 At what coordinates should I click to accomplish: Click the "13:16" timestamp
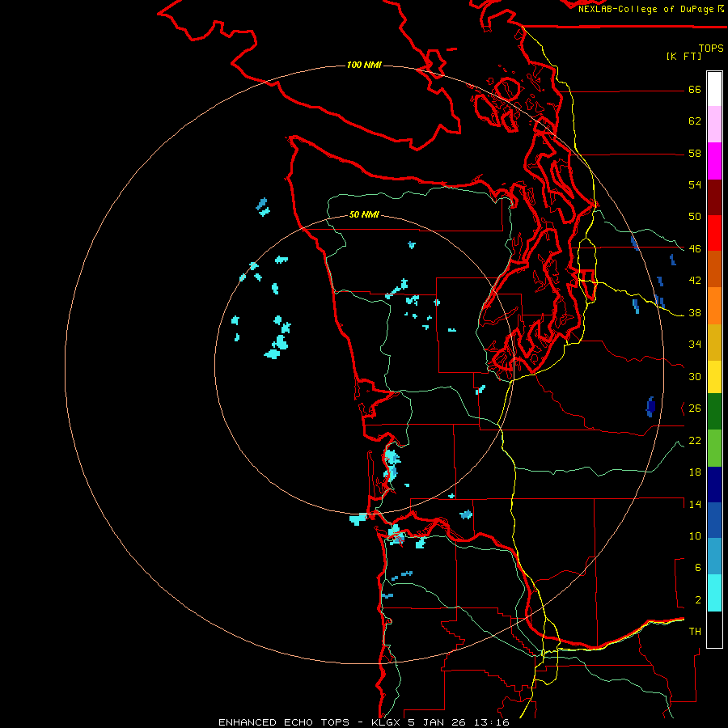point(492,722)
